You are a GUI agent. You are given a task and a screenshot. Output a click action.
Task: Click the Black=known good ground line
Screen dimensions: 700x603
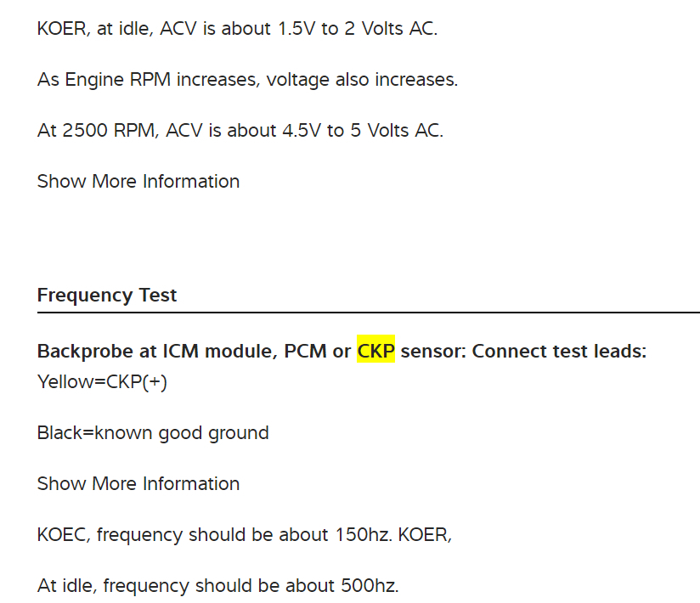tap(153, 433)
